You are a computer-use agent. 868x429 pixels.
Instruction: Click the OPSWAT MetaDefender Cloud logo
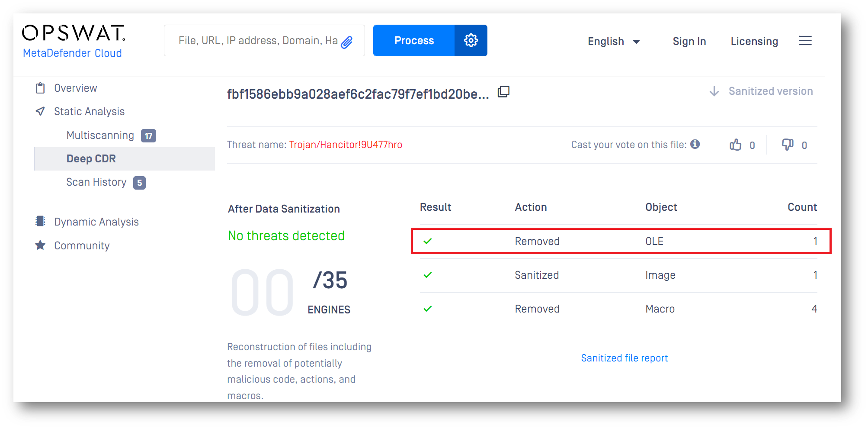[x=74, y=41]
